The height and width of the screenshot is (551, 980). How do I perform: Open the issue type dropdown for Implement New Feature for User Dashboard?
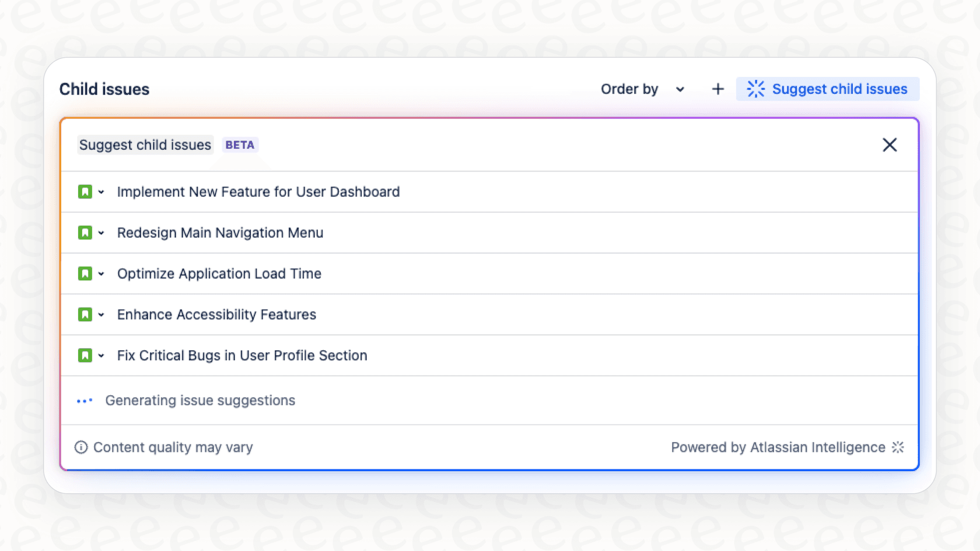point(101,191)
